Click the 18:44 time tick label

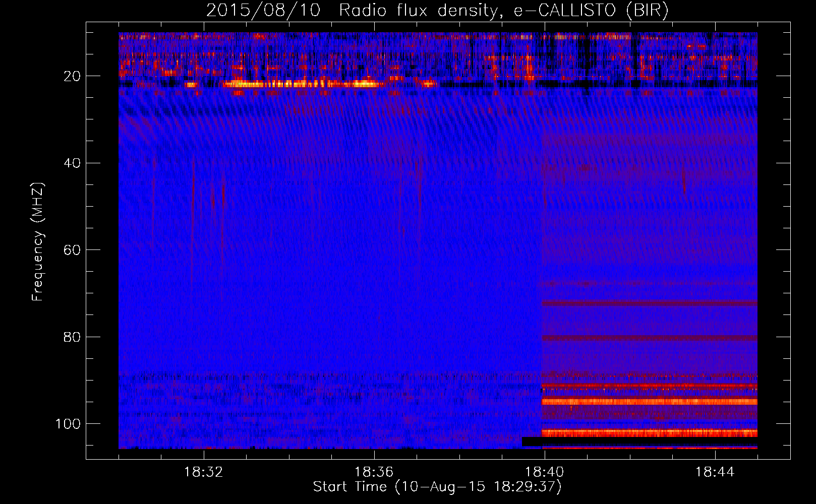tap(715, 472)
